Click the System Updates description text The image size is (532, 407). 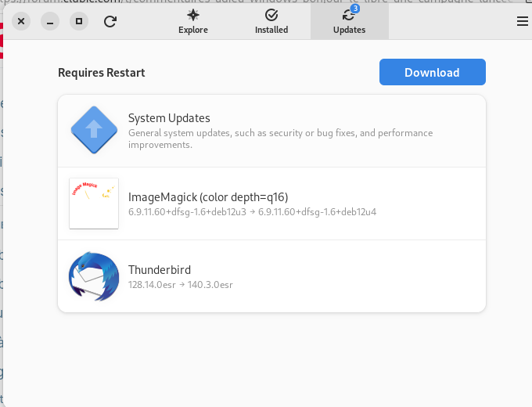click(x=280, y=139)
